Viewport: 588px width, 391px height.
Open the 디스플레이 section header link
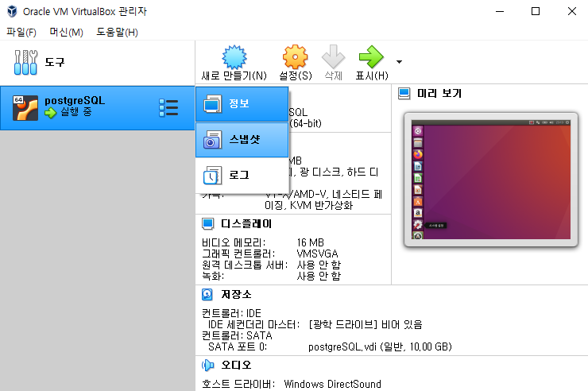(x=246, y=224)
